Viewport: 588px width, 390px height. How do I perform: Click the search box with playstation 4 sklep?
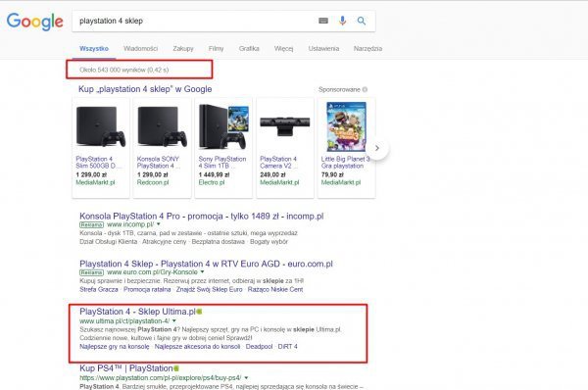(195, 21)
